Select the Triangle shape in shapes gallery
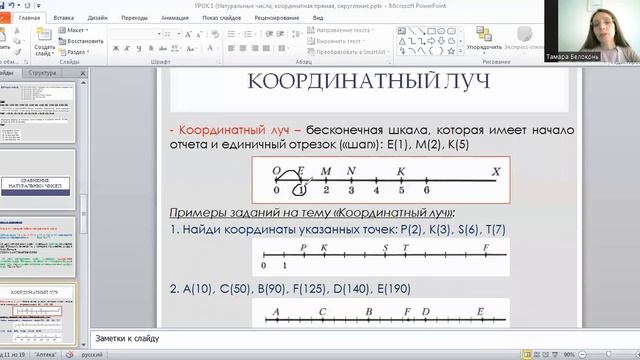Viewport: 640px width, 360px height. click(402, 41)
